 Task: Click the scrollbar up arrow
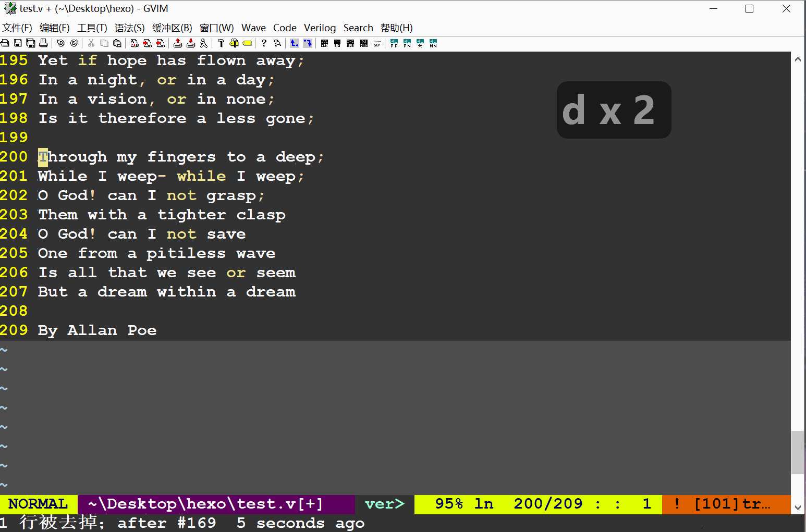pyautogui.click(x=798, y=59)
